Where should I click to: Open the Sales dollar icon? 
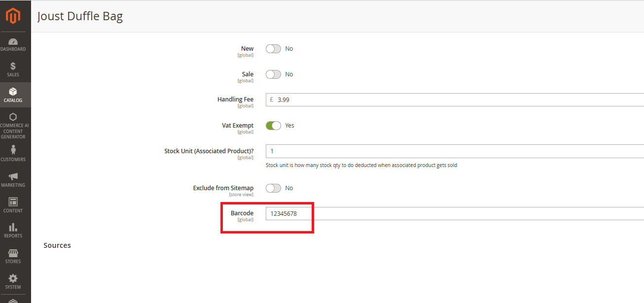[x=13, y=67]
